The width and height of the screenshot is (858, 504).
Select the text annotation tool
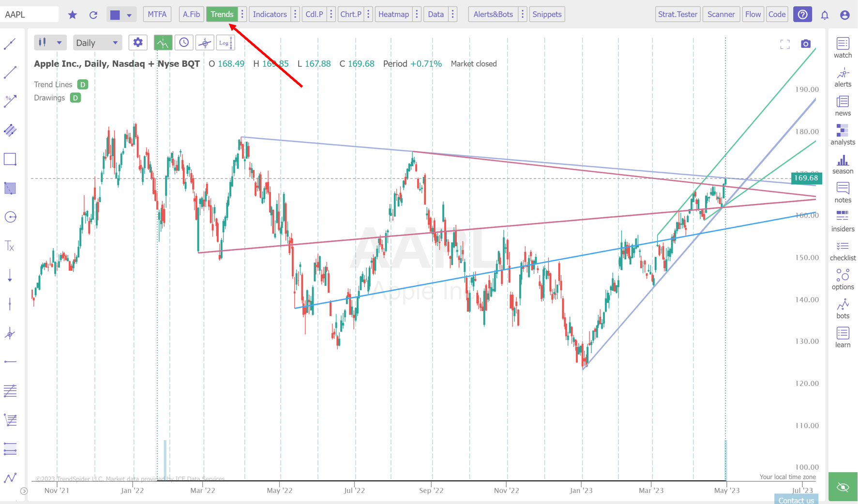(10, 246)
